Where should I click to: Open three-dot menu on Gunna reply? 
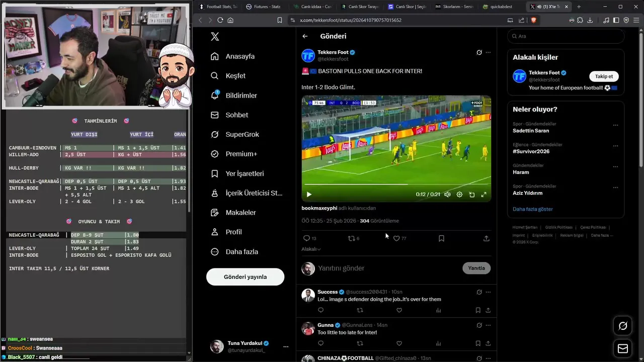[488, 325]
